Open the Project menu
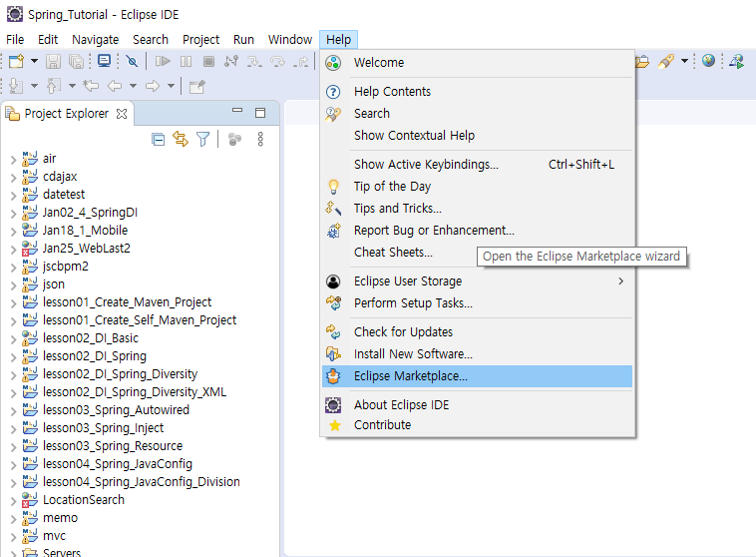This screenshot has height=557, width=756. 200,40
